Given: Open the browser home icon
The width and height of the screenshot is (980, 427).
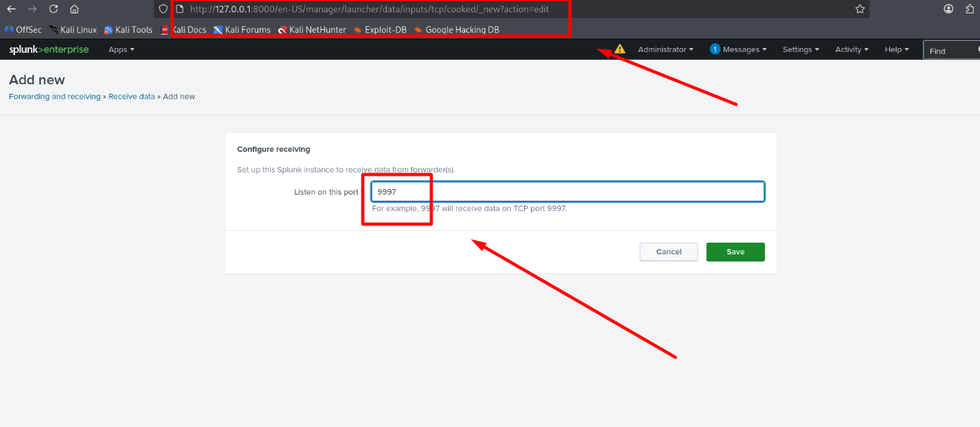Looking at the screenshot, I should (74, 9).
